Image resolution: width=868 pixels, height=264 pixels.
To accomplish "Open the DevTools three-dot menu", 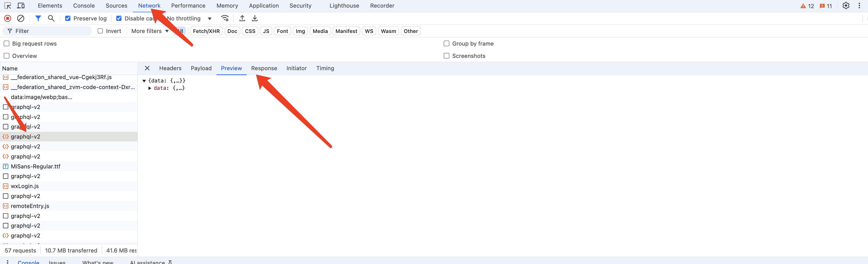I will pyautogui.click(x=859, y=6).
